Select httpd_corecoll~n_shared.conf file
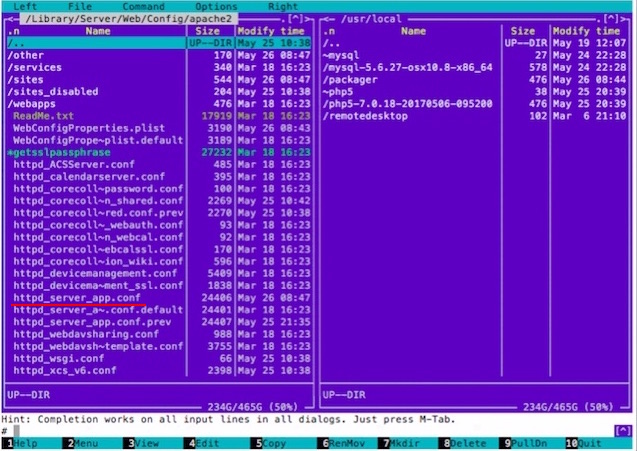The height and width of the screenshot is (451, 637). [159, 201]
